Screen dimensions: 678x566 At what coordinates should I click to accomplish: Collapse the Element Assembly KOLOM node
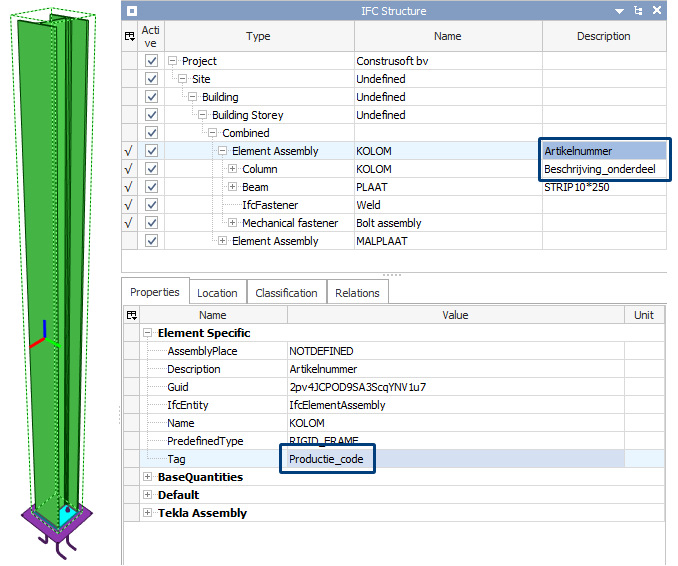(x=223, y=151)
